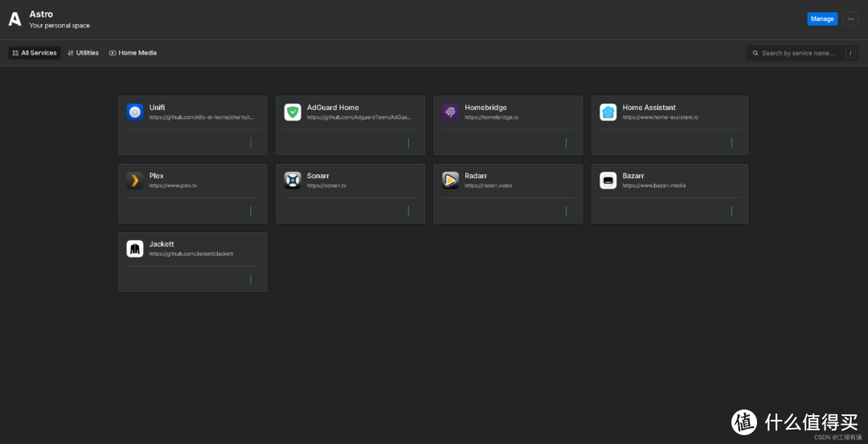Open the AdGuard Home shield icon
The width and height of the screenshot is (868, 444).
[x=293, y=112]
